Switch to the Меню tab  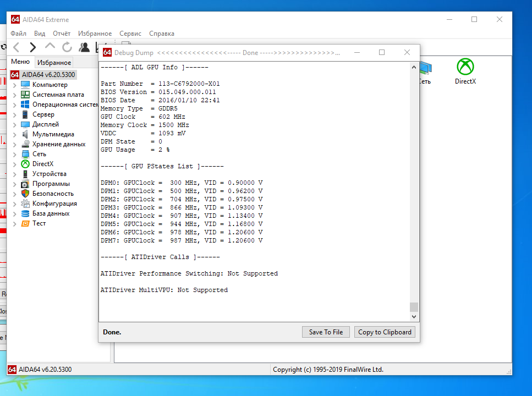20,62
